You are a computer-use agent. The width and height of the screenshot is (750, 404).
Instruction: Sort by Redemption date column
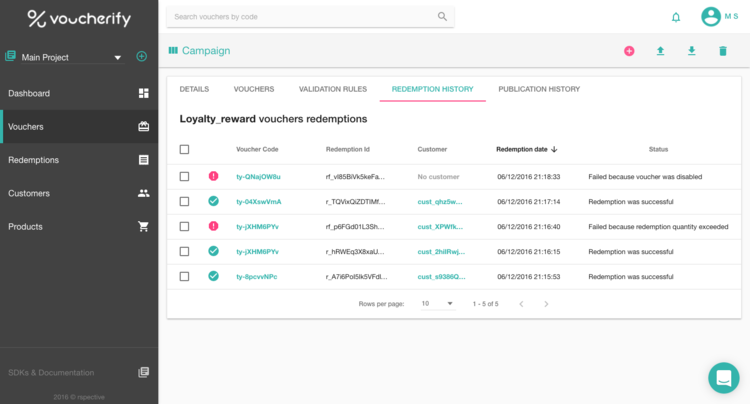[527, 149]
